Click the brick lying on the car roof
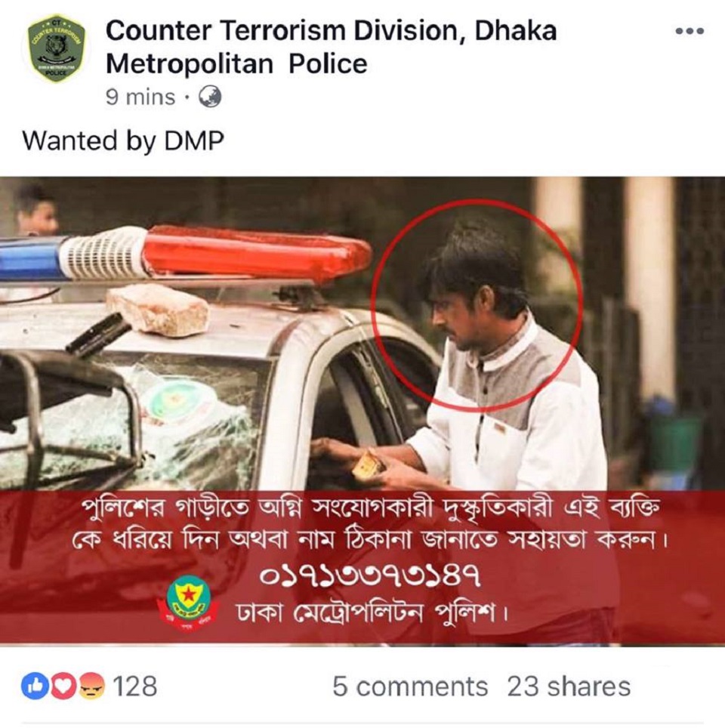 pos(158,310)
